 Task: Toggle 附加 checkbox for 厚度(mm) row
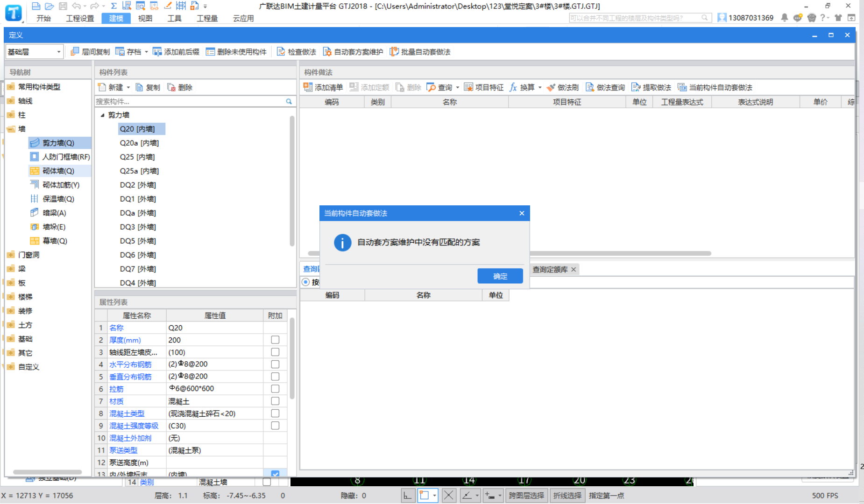coord(275,340)
